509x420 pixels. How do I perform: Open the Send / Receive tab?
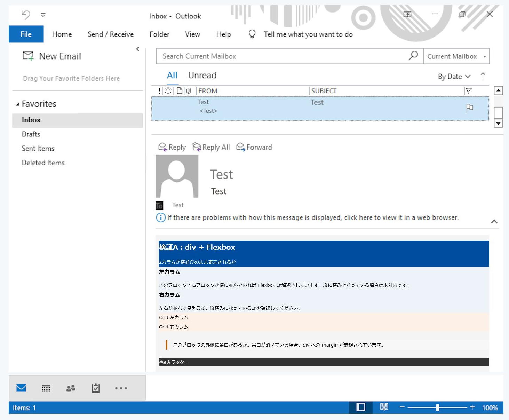[x=111, y=34]
